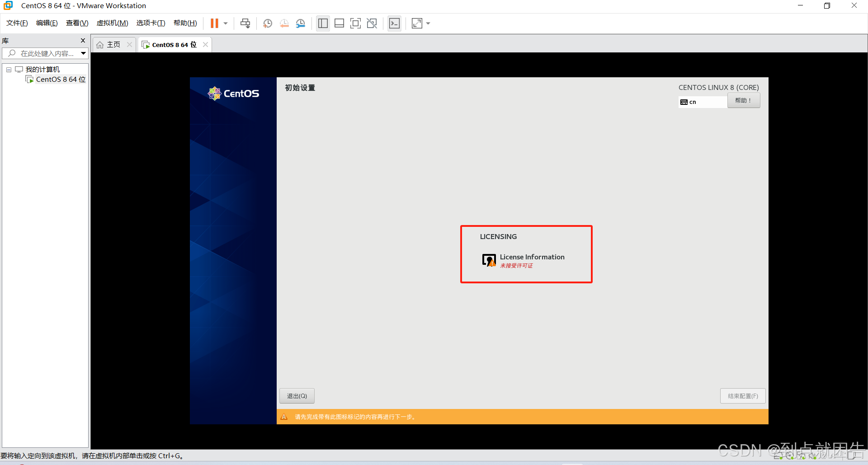Select 我的计算机 in the library tree

pos(42,69)
